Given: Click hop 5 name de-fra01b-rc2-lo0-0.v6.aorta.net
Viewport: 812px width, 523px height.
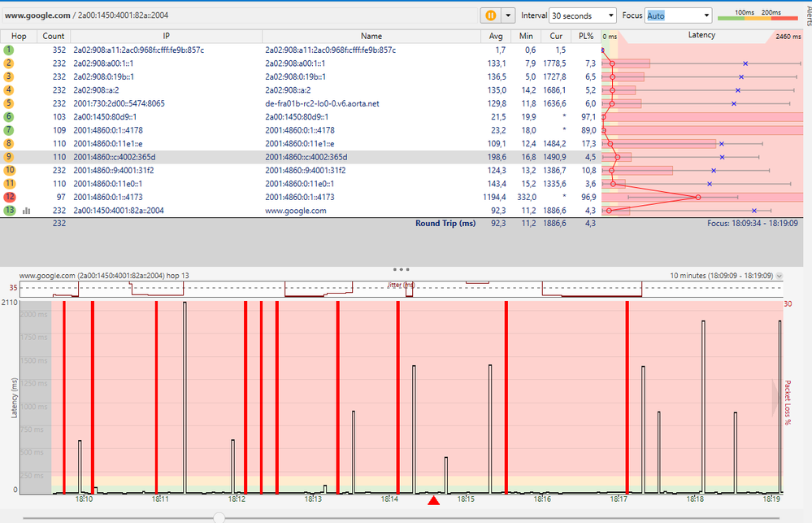Looking at the screenshot, I should (322, 103).
